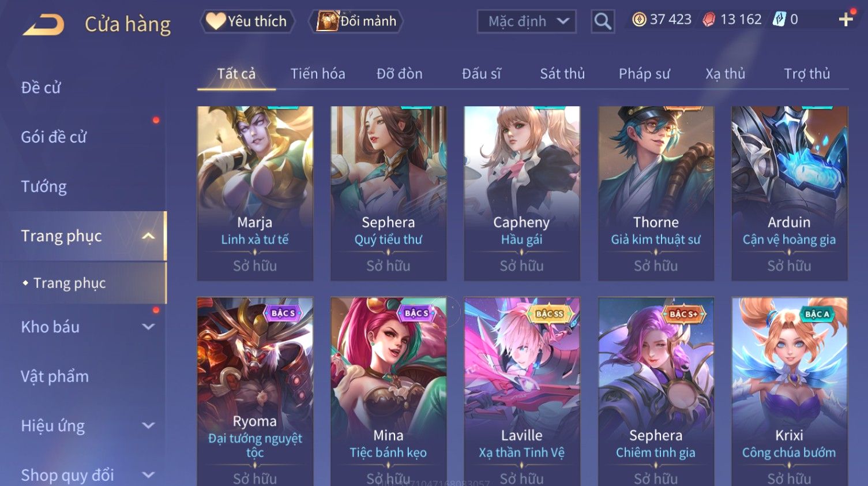Image resolution: width=868 pixels, height=486 pixels.
Task: Click the golden back arrow icon
Action: point(43,25)
